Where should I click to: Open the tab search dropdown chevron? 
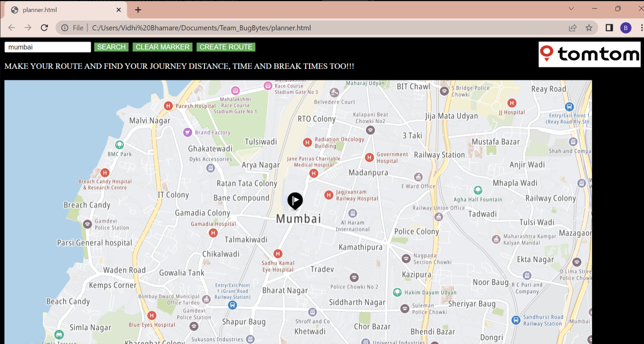[571, 9]
